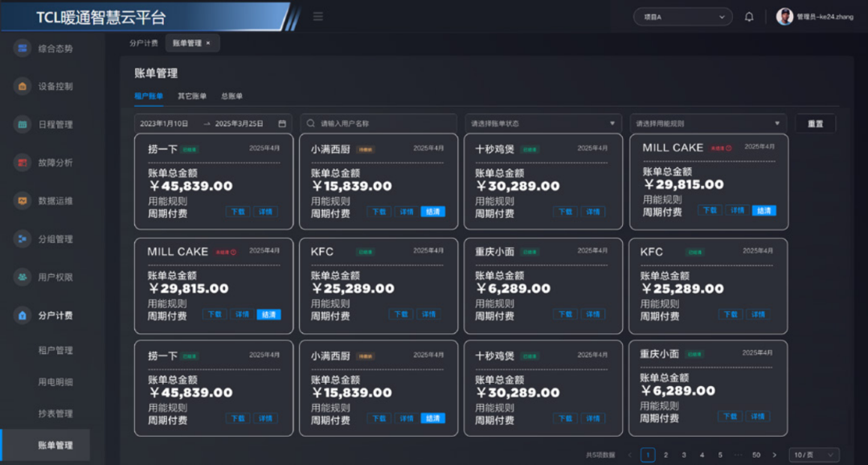The width and height of the screenshot is (868, 465).
Task: Open notifications with the bell icon
Action: click(749, 17)
